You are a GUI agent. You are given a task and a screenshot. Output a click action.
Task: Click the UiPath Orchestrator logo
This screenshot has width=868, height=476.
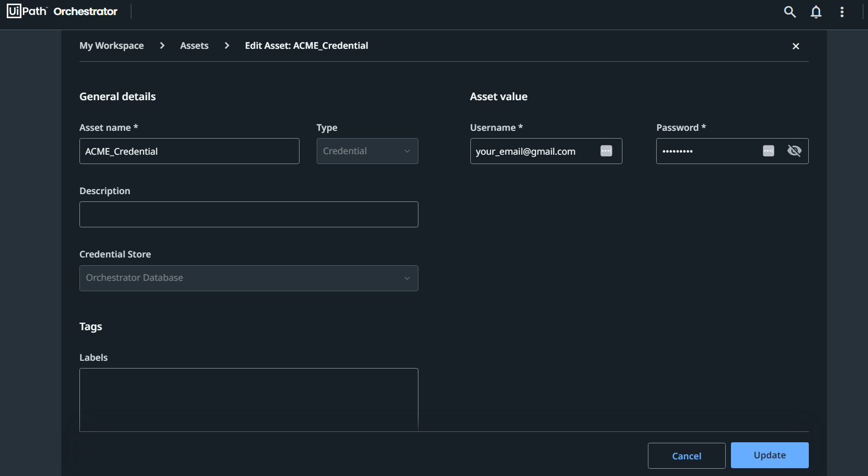(x=61, y=11)
